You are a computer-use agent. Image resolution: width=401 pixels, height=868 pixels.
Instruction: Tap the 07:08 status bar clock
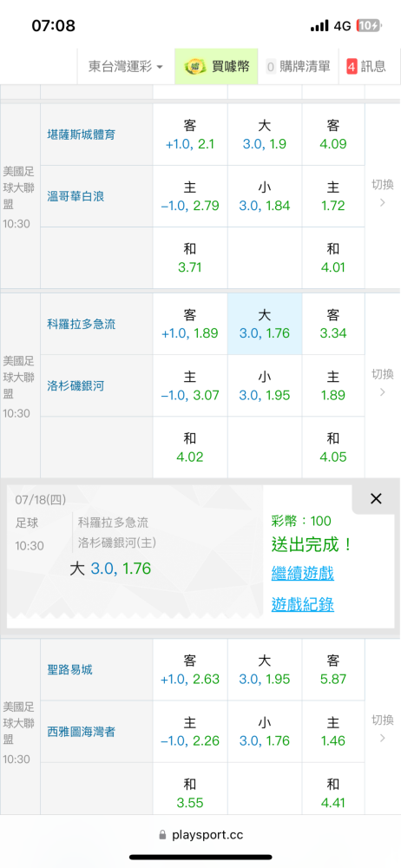click(53, 25)
